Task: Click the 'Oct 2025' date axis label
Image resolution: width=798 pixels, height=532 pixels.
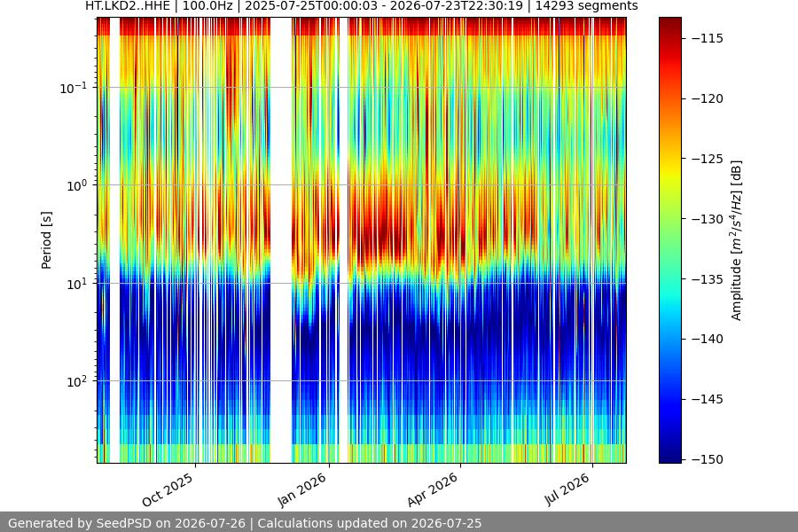Action: point(168,489)
